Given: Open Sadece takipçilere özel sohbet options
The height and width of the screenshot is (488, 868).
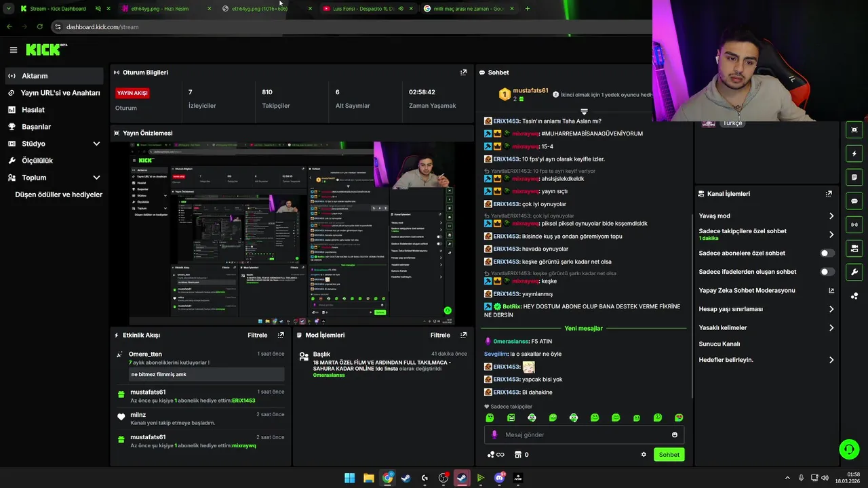Looking at the screenshot, I should (766, 235).
